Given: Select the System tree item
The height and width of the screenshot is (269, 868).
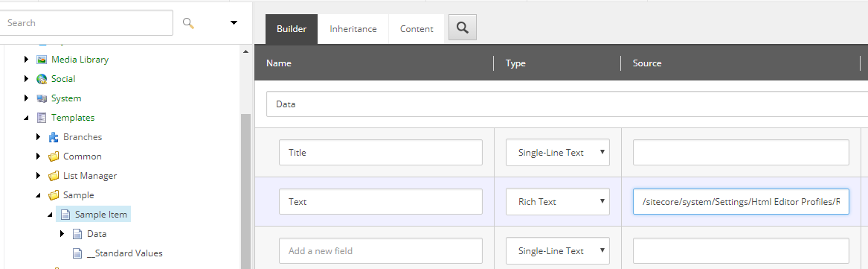Looking at the screenshot, I should (x=66, y=98).
